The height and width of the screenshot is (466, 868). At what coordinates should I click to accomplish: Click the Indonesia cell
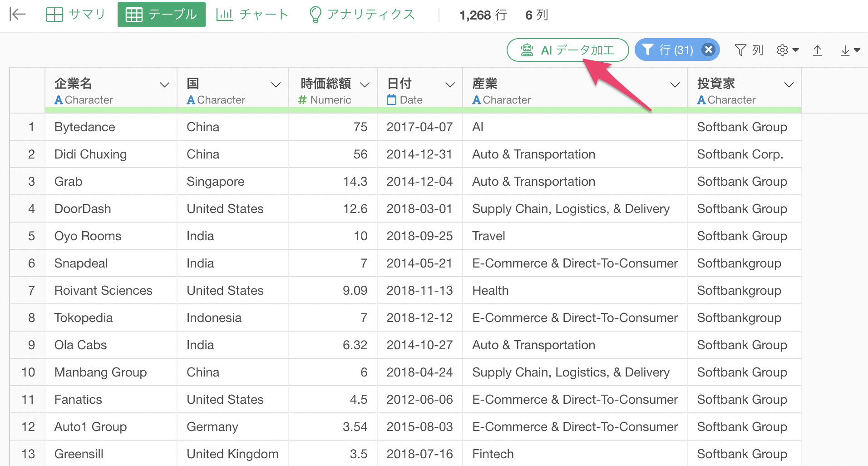coord(232,318)
